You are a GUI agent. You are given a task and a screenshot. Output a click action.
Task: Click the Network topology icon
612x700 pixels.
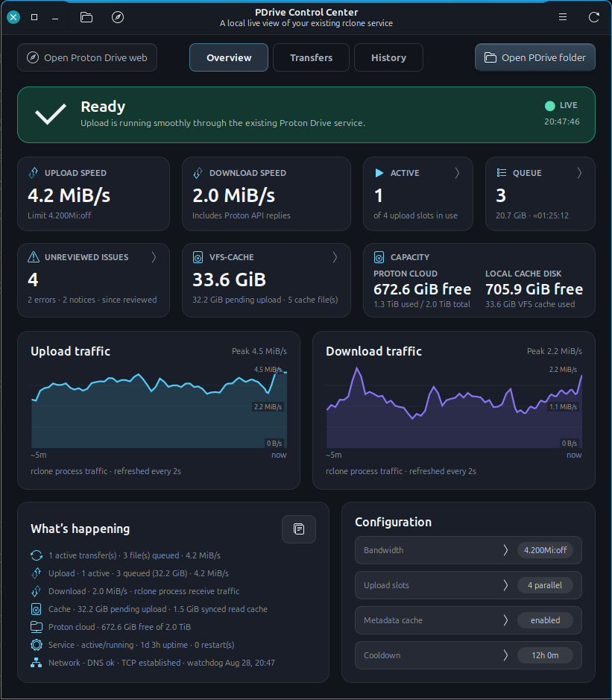(x=37, y=663)
